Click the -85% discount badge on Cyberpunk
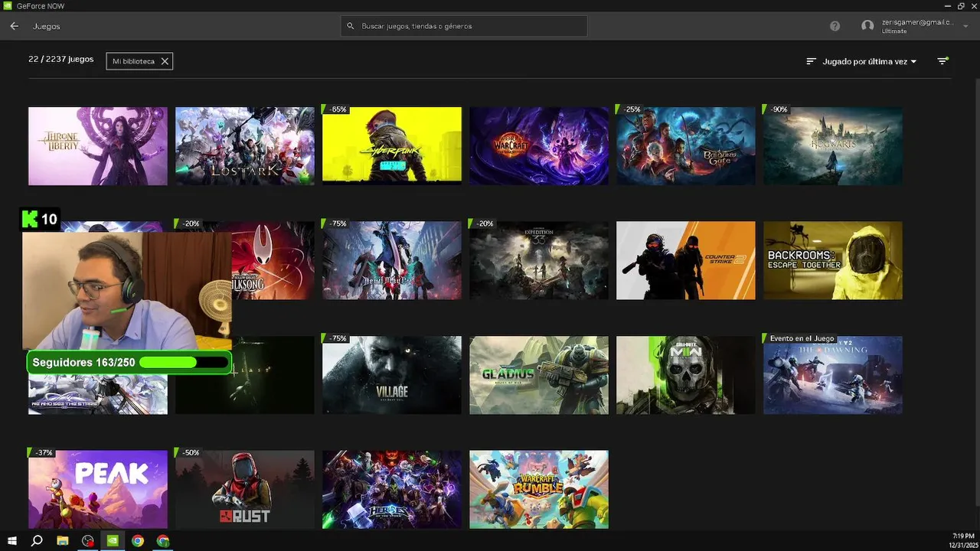The width and height of the screenshot is (980, 551). (x=336, y=109)
